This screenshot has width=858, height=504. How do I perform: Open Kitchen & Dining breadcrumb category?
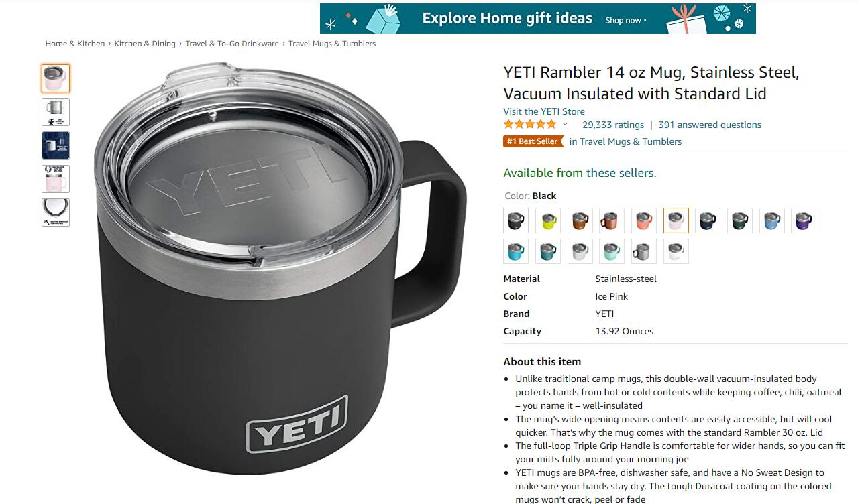145,44
